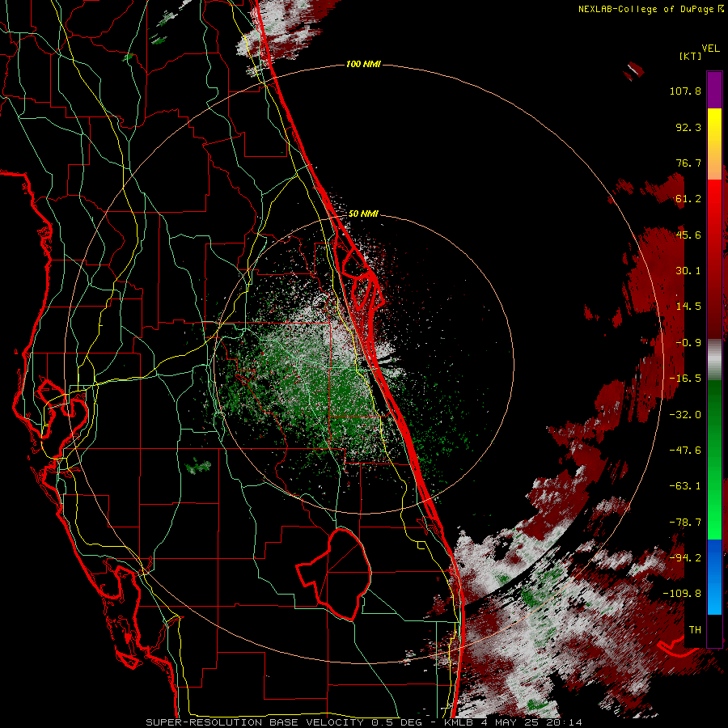
Task: Click the purple top segment of color bar
Action: (x=714, y=90)
